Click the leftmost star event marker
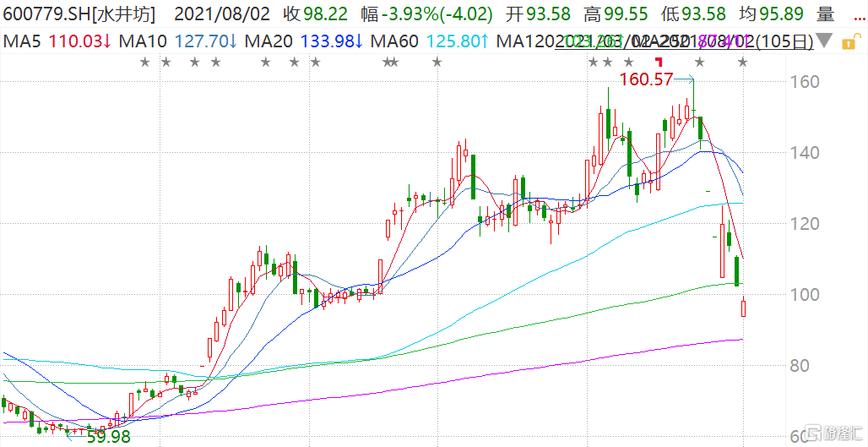Screen dimensions: 868x447 (x=145, y=63)
